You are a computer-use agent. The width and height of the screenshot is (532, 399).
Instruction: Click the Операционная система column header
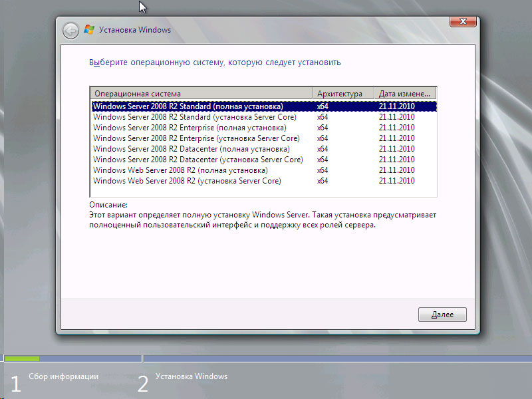point(201,93)
